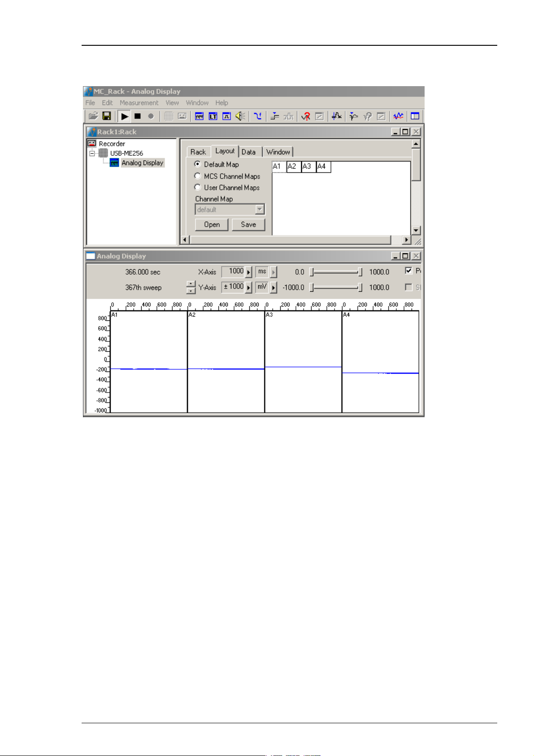Click the red and blue waveform icon
534x756 pixels.
pyautogui.click(x=398, y=116)
